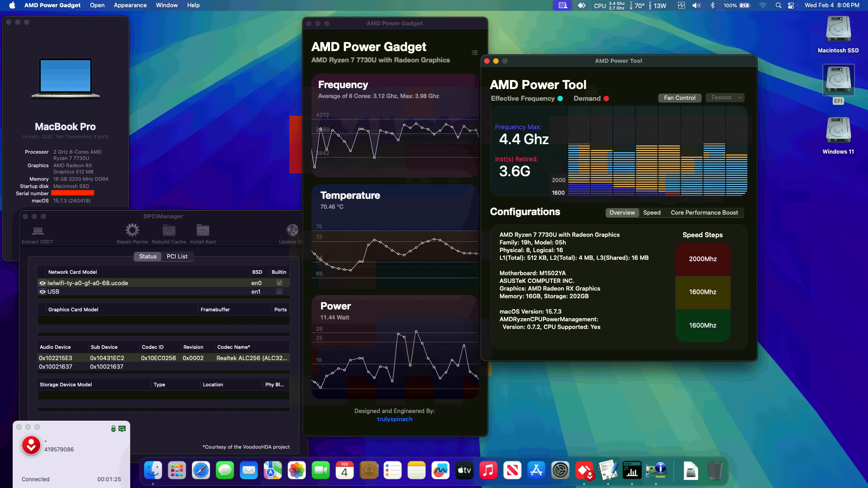Open Finder from the Dock
The height and width of the screenshot is (488, 868).
(x=153, y=471)
